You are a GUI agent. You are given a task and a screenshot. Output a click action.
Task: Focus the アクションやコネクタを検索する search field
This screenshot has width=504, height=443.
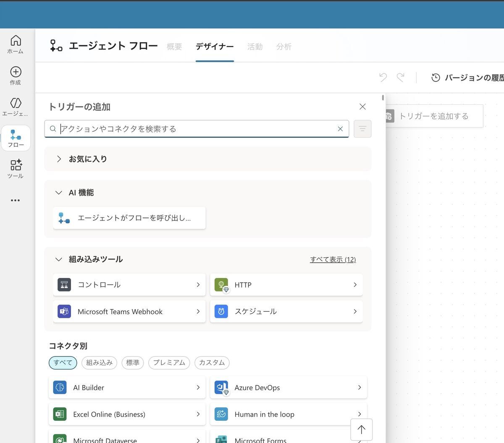pos(197,129)
